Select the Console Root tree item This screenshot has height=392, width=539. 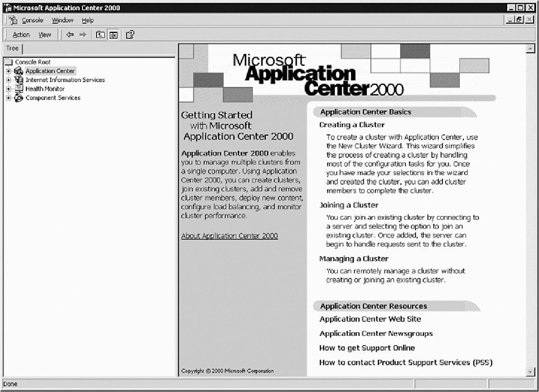(33, 62)
